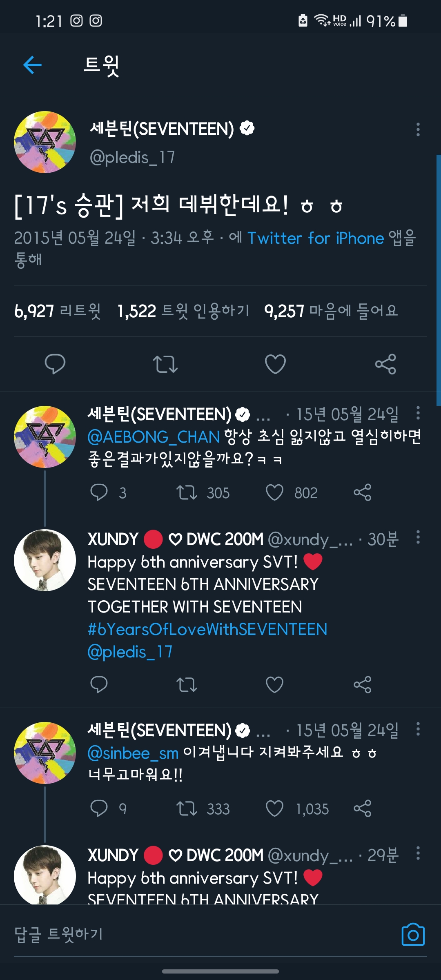Open the #6YearsOfLoveWithSEVENTEEN hashtag
Viewport: 441px width, 980px height.
point(207,629)
